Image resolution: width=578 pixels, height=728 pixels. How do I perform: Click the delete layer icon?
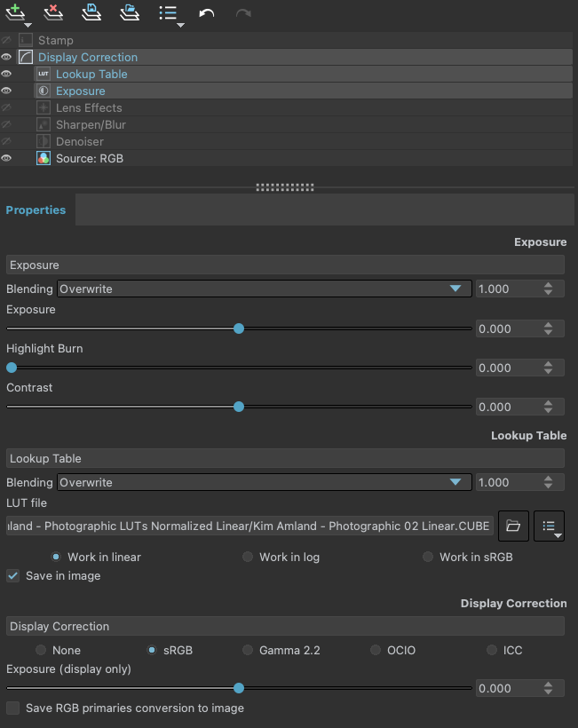tap(53, 12)
